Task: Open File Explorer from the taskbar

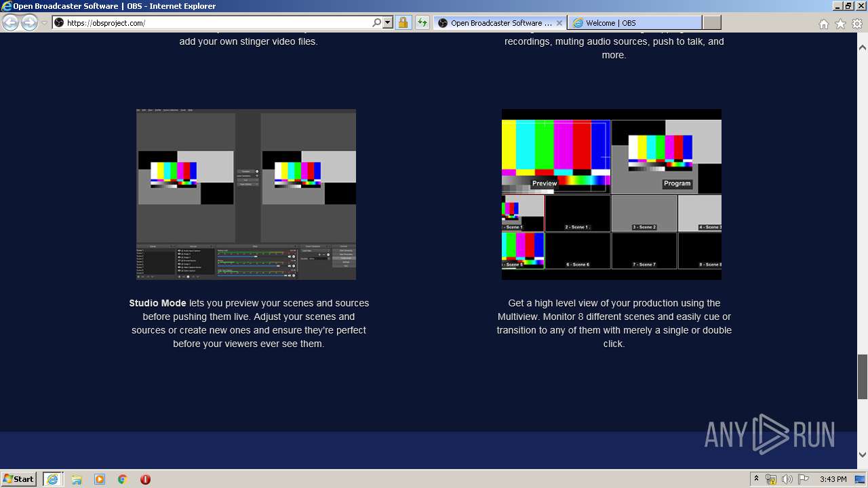Action: 77,479
